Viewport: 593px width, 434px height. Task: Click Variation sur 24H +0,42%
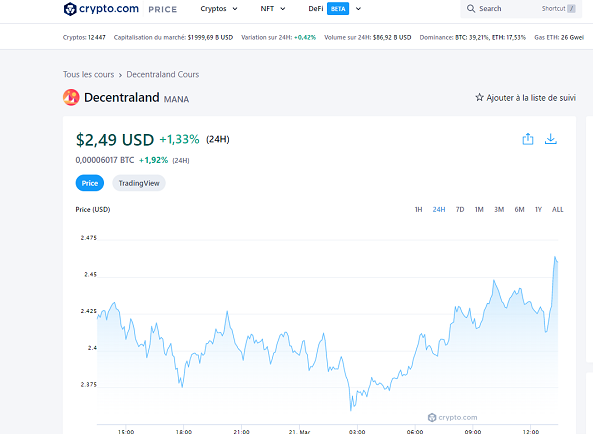click(278, 37)
